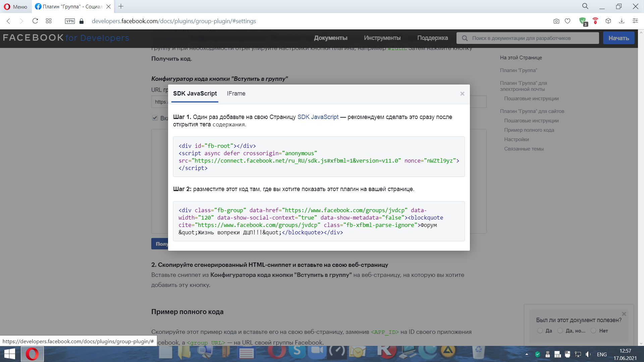
Task: Click the address bar URL
Action: click(x=174, y=21)
